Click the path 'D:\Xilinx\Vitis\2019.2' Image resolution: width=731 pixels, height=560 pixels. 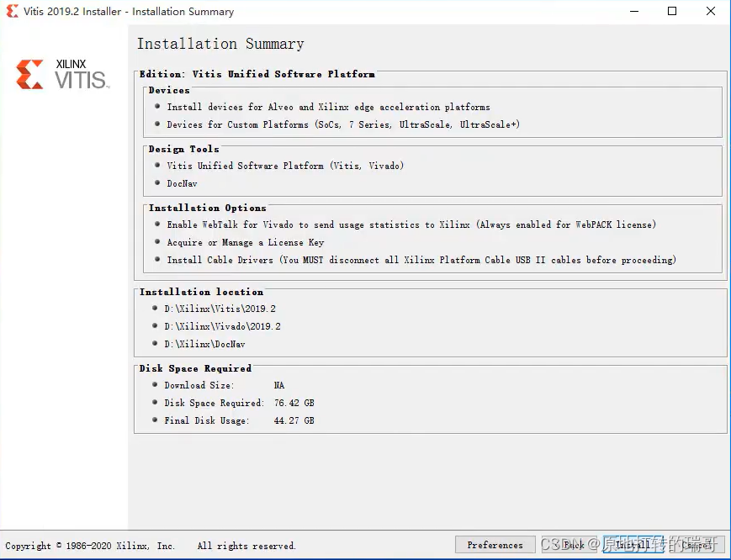(x=220, y=309)
